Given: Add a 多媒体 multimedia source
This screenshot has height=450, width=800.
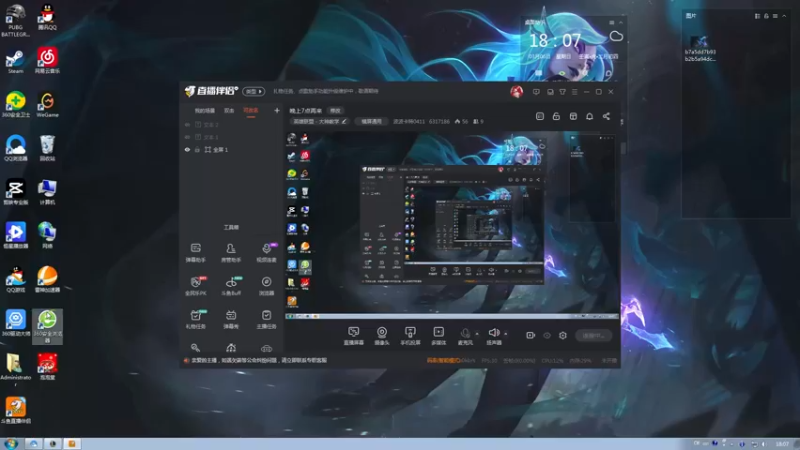Looking at the screenshot, I should (439, 336).
